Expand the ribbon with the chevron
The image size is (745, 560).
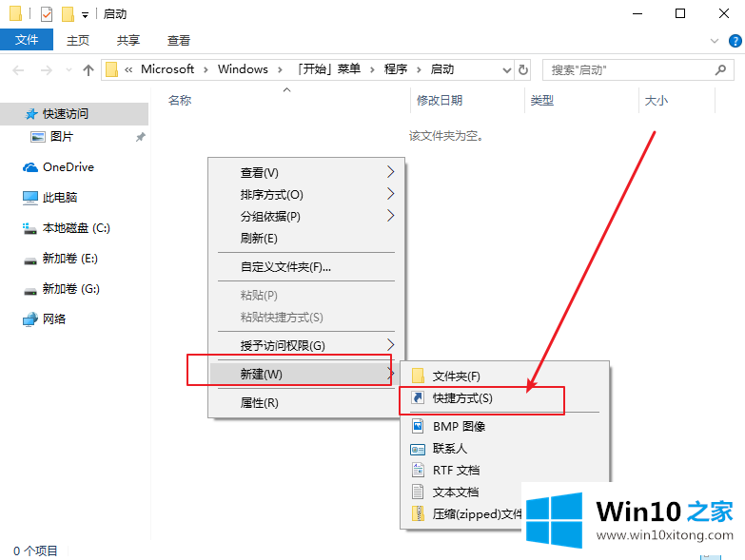point(716,41)
